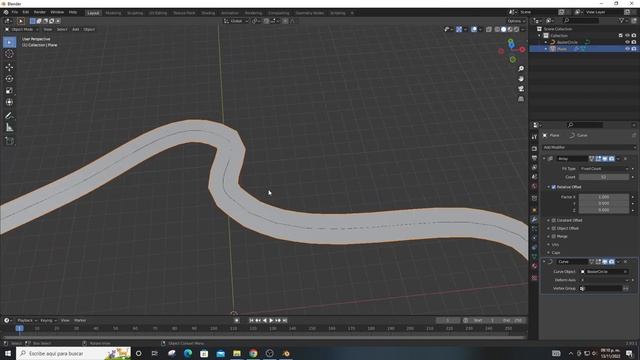Toggle the Relative Offset checkbox
This screenshot has width=640, height=360.
[554, 187]
